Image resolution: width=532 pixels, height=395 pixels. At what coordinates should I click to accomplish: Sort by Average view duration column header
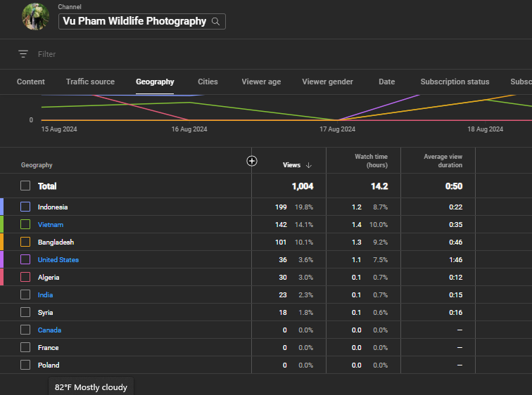point(443,161)
